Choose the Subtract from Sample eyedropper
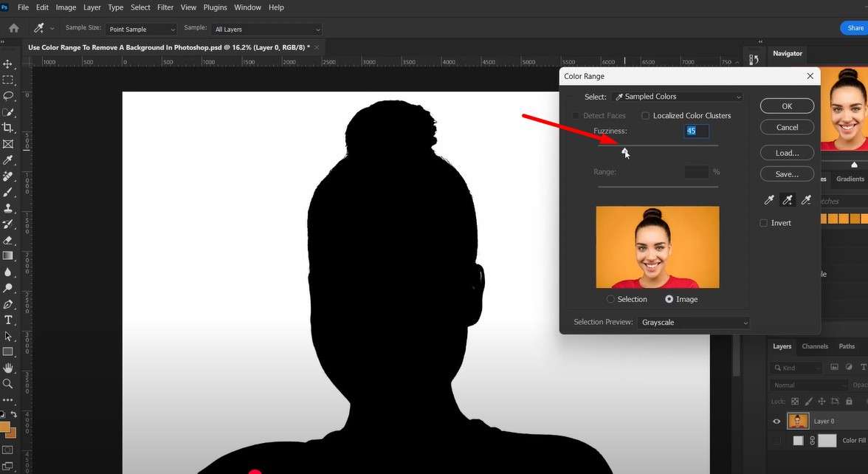 point(806,200)
